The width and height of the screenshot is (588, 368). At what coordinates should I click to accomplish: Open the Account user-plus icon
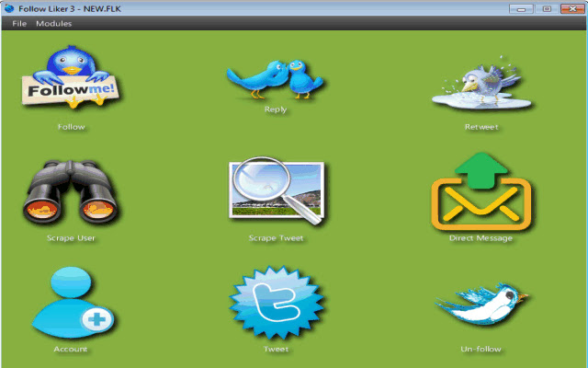73,303
